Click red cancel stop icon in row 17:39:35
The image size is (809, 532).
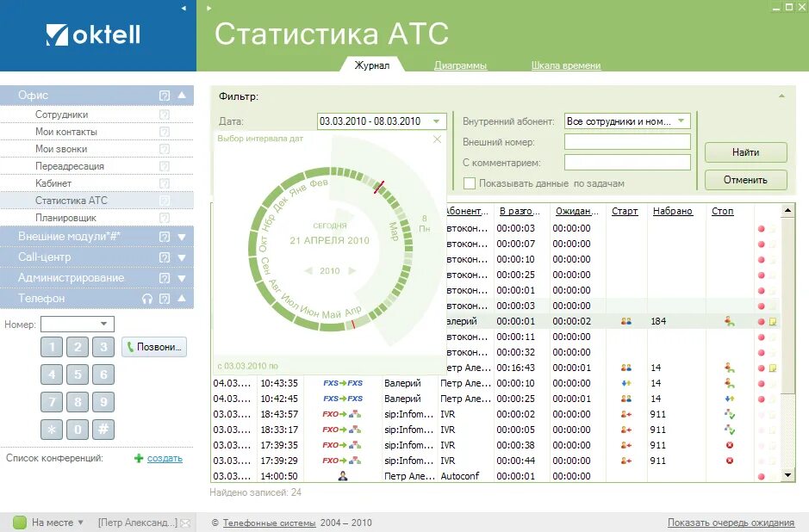pyautogui.click(x=730, y=445)
